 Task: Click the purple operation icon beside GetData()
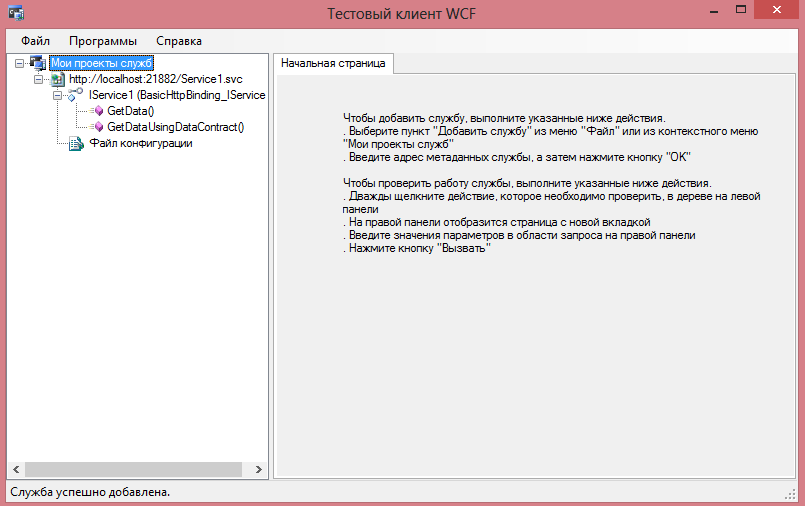[98, 111]
